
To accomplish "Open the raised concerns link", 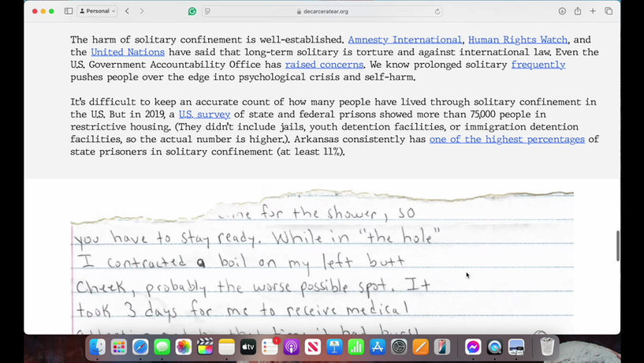I will click(x=324, y=65).
